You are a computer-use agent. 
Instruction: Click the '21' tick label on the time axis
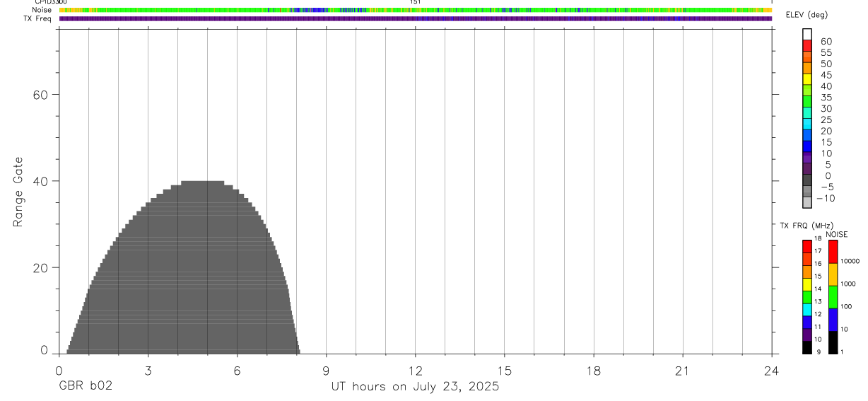pos(683,371)
